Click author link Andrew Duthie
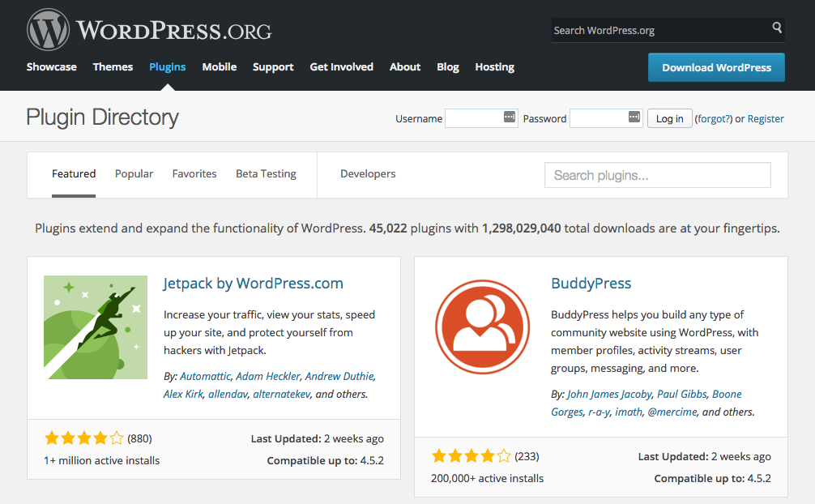The image size is (815, 504). 339,376
